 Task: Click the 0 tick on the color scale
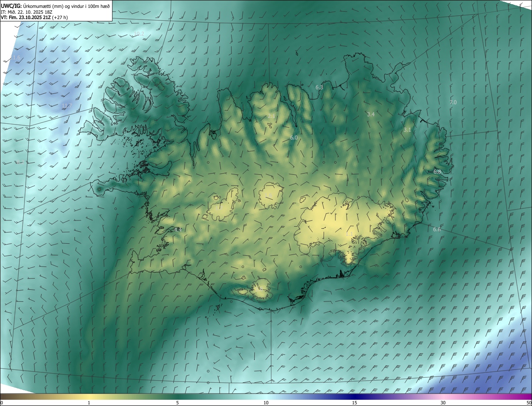(2, 403)
